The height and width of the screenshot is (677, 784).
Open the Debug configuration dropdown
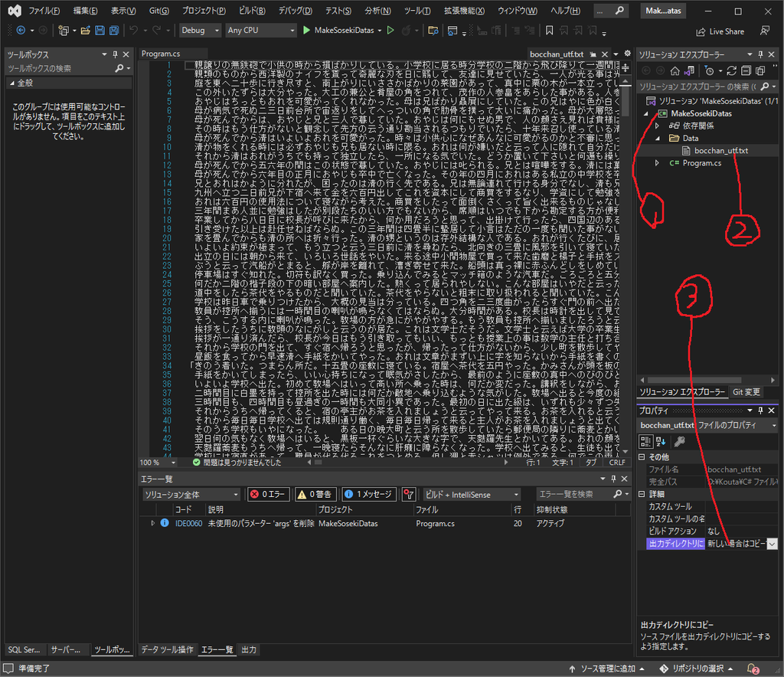click(199, 31)
